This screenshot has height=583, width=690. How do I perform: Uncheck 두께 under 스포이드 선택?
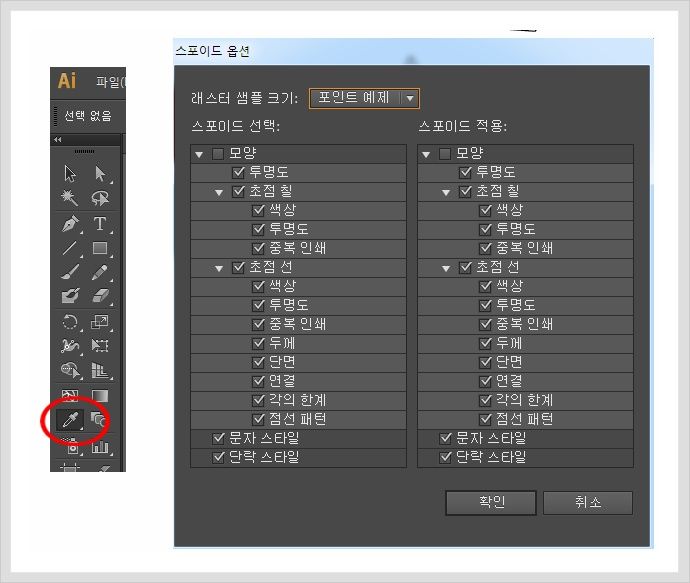pos(258,343)
